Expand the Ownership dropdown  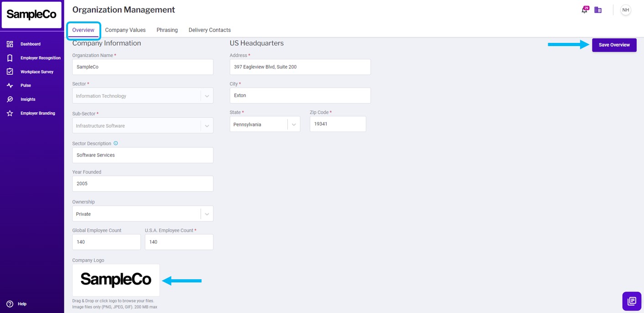pos(207,214)
